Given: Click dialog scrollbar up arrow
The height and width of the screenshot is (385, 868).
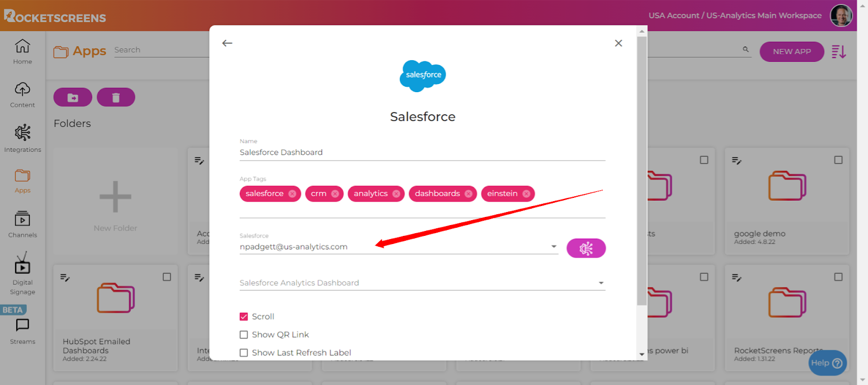Looking at the screenshot, I should (642, 31).
